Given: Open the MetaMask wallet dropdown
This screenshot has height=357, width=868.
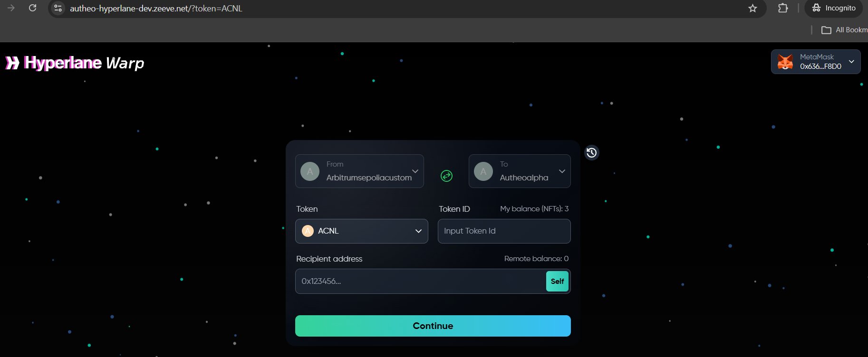Looking at the screenshot, I should [816, 62].
